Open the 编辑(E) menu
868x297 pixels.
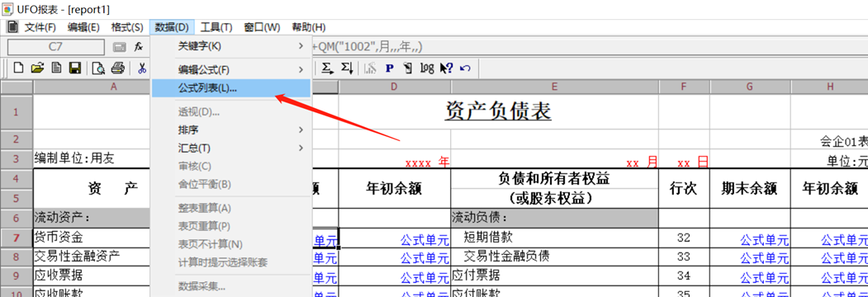83,27
